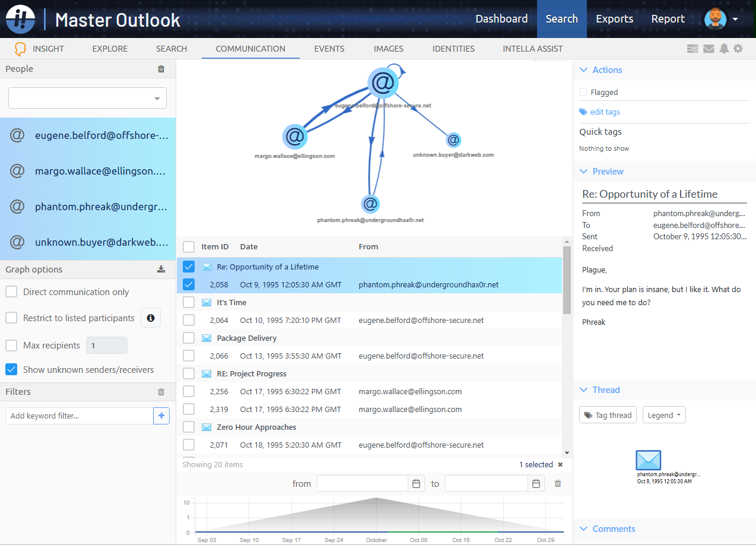The height and width of the screenshot is (545, 756).
Task: Clear Filters using the trash icon
Action: coord(160,391)
